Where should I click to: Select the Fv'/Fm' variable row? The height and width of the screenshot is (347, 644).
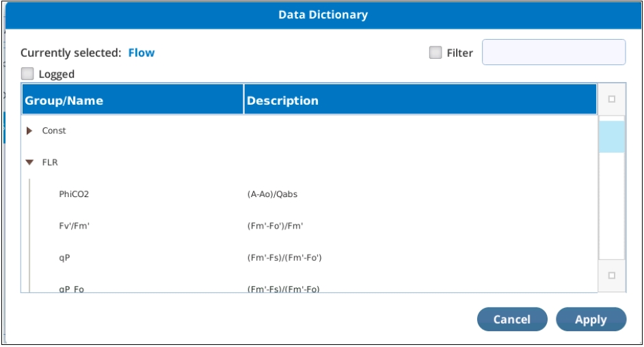point(309,226)
